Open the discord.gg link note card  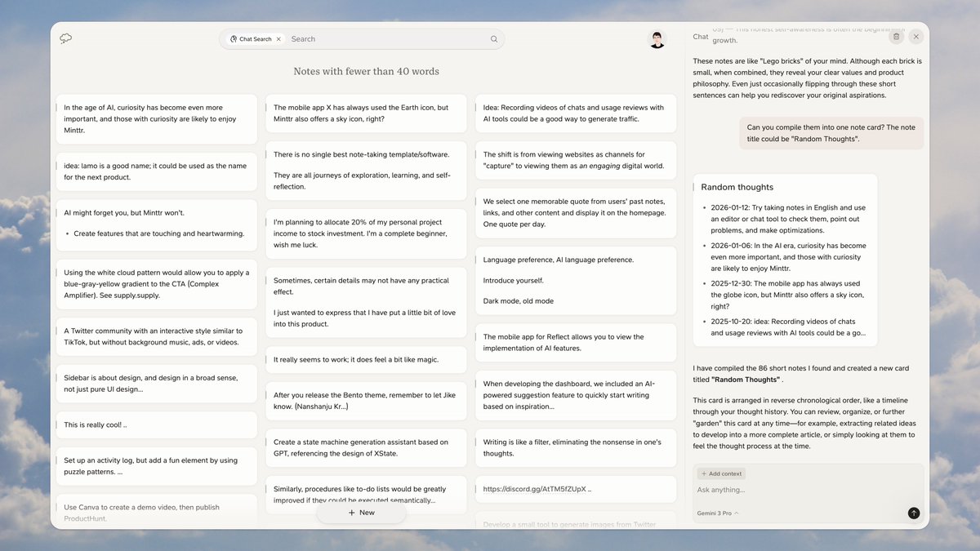click(x=577, y=489)
